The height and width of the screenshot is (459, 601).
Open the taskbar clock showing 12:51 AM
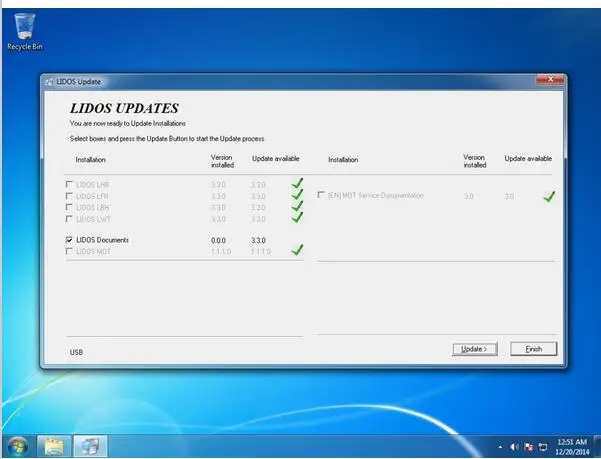pyautogui.click(x=572, y=447)
